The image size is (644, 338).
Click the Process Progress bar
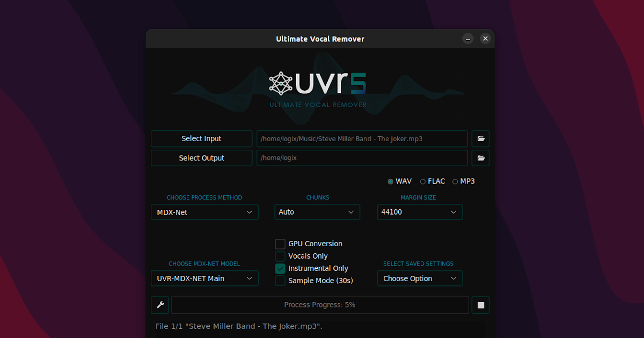click(x=320, y=305)
